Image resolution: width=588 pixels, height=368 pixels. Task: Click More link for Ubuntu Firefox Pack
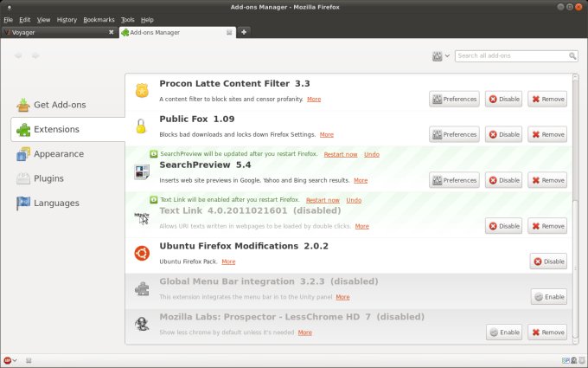(228, 261)
